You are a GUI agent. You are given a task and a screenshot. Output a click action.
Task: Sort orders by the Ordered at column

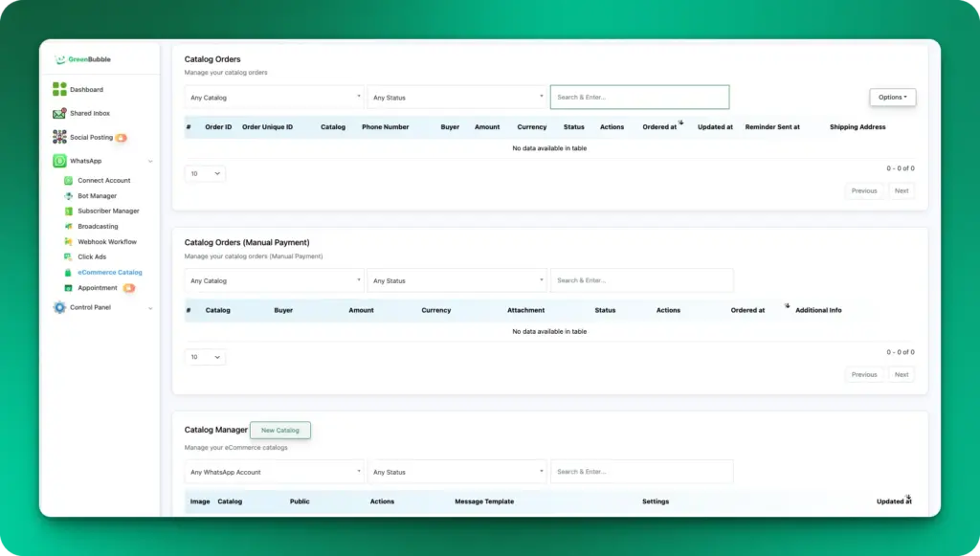click(662, 126)
